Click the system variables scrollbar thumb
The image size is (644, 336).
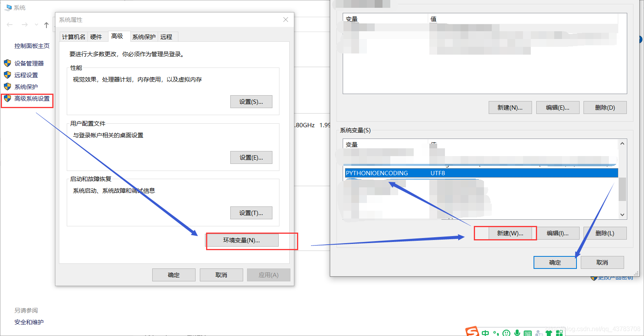click(623, 189)
